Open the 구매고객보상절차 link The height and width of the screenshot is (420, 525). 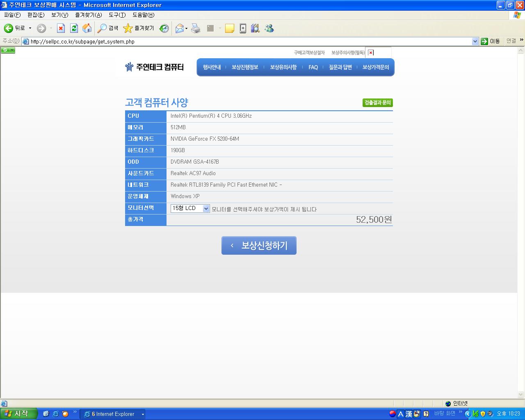pyautogui.click(x=309, y=52)
